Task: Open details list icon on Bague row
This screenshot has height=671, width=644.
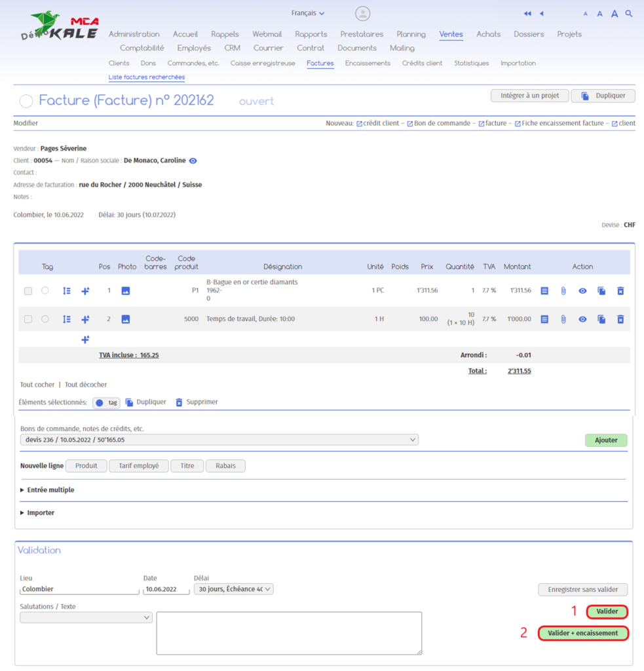Action: point(544,291)
